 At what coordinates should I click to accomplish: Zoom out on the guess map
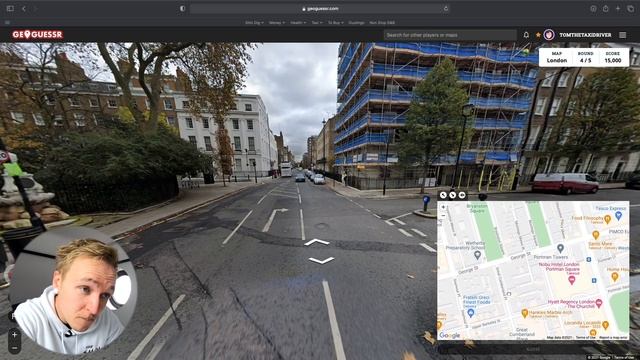tap(443, 216)
